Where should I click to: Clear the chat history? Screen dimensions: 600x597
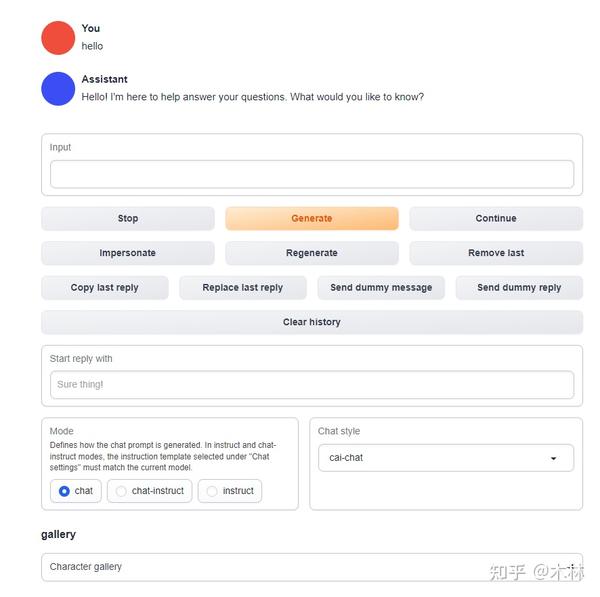[312, 322]
